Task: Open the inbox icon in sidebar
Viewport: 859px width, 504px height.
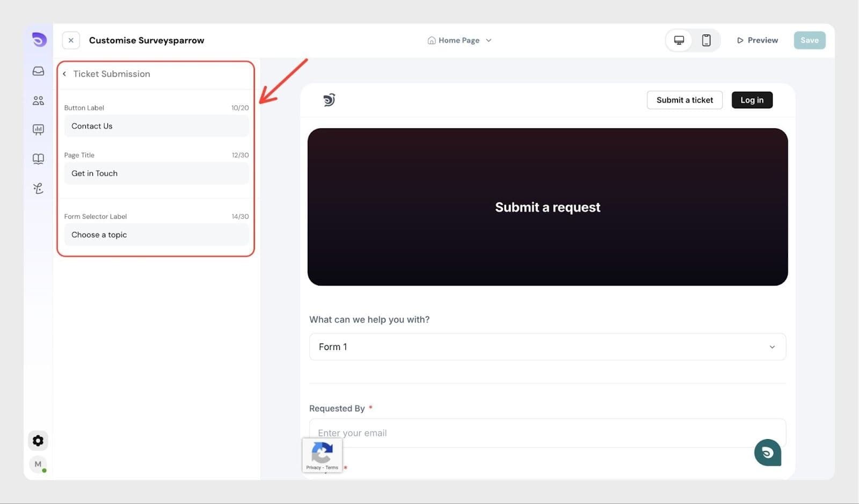Action: [x=38, y=71]
